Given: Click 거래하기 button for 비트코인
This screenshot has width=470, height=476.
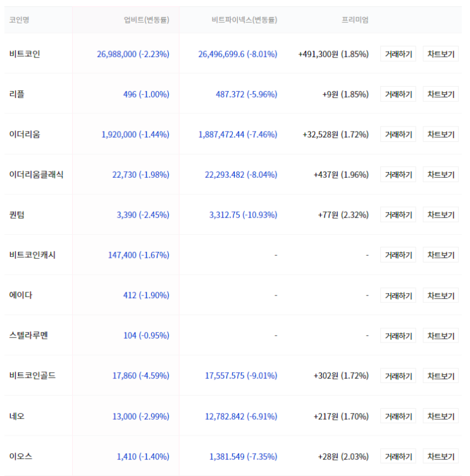Looking at the screenshot, I should (x=398, y=54).
